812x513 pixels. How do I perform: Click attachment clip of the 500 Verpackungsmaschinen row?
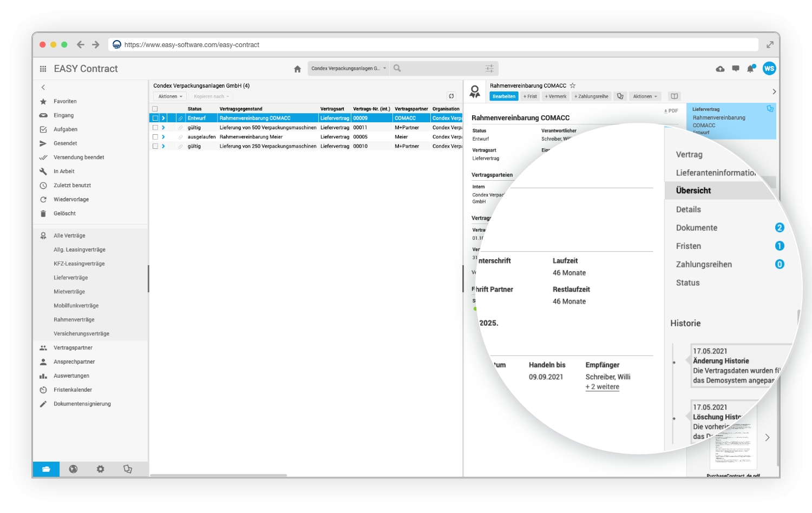(x=181, y=128)
